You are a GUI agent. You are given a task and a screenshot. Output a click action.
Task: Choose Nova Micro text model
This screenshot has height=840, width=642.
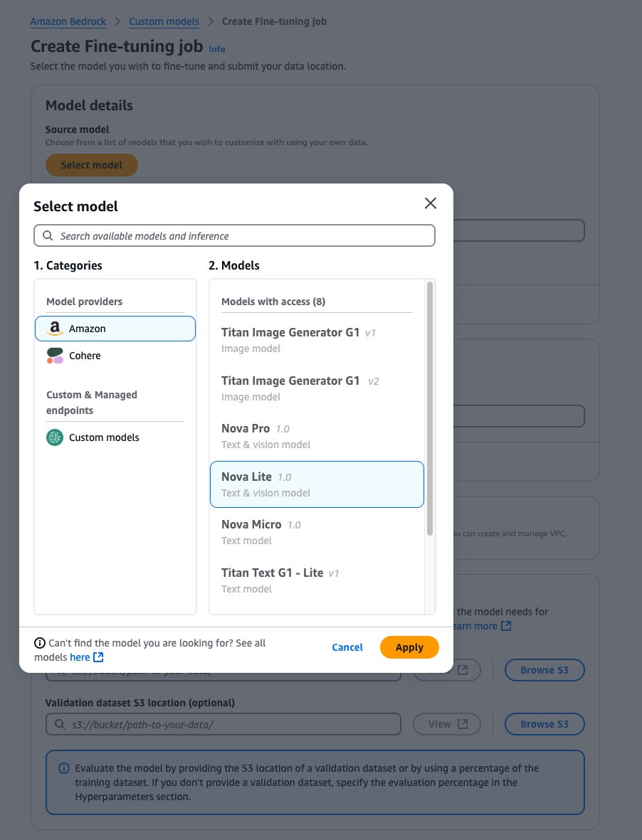tap(317, 532)
